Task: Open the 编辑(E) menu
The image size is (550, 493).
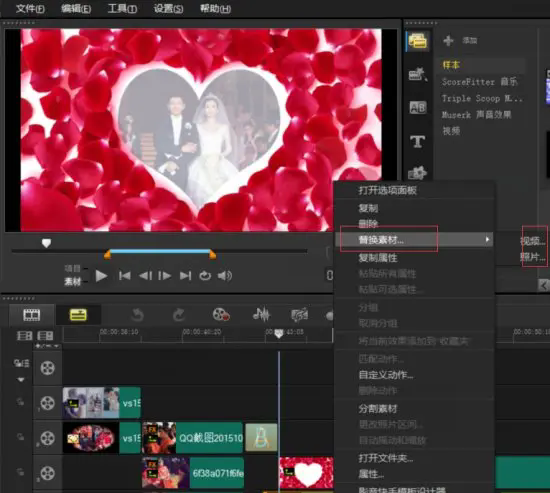Action: click(76, 8)
